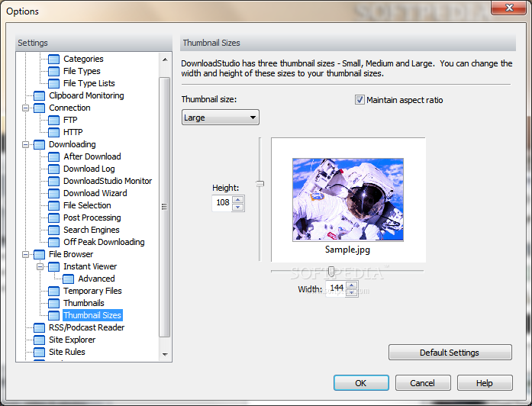This screenshot has width=532, height=406.
Task: Click the horizontal width slider thumb
Action: (331, 271)
